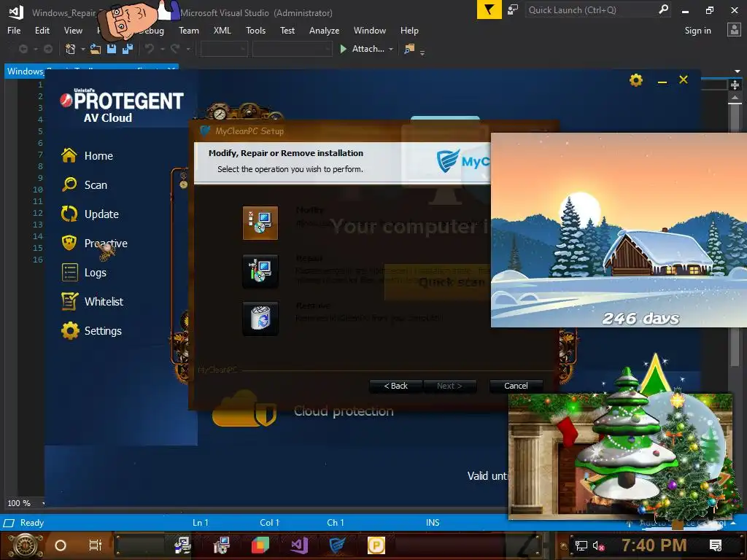Click the Ready status bar text
Screen dimensions: 747x560
point(32,523)
